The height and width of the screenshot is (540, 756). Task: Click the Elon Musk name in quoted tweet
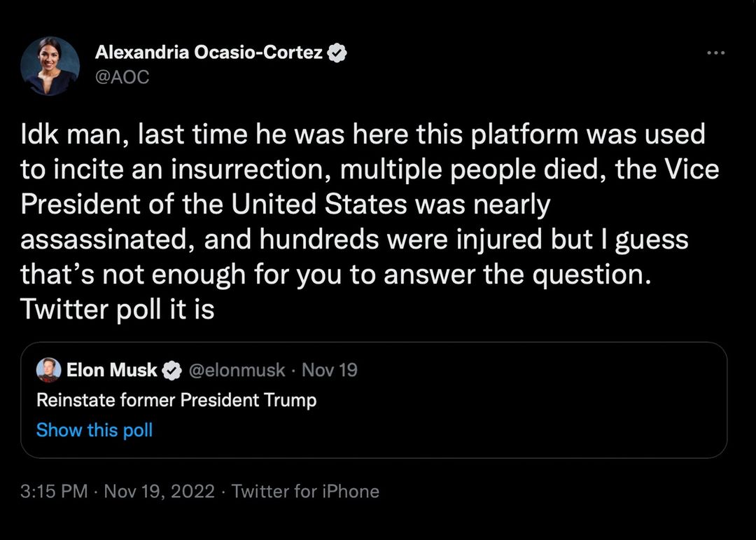pyautogui.click(x=112, y=370)
